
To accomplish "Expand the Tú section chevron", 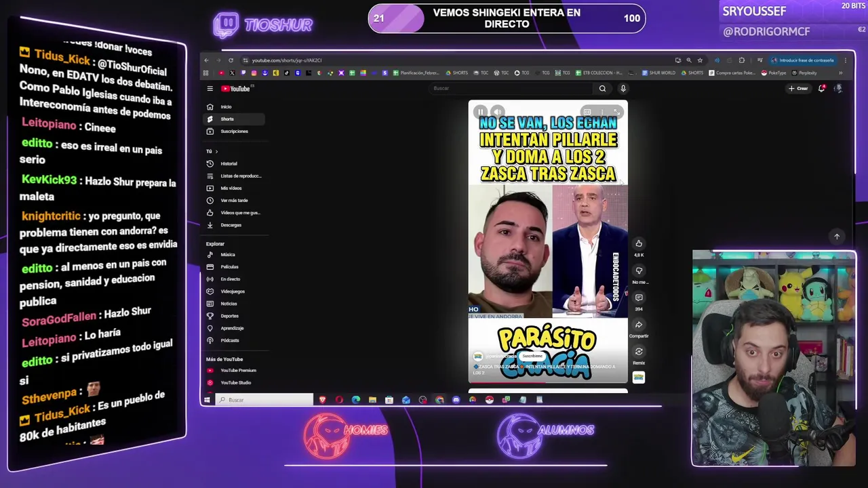I will 216,151.
